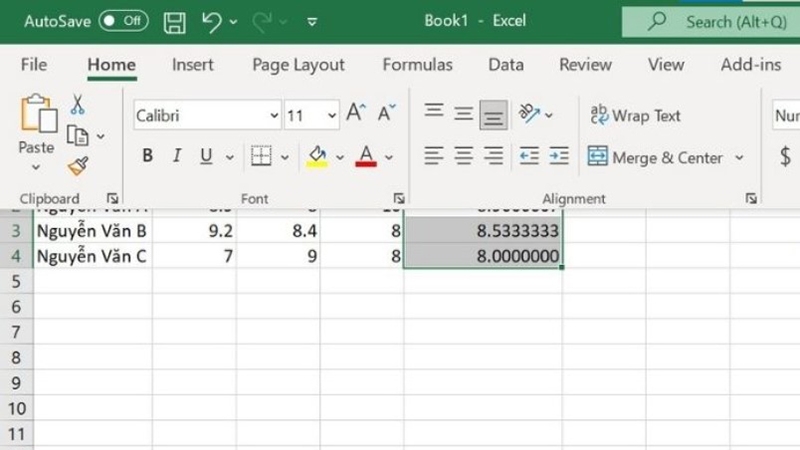Viewport: 800px width, 450px height.
Task: Click in the Search (Alt+Q) box
Action: 711,22
